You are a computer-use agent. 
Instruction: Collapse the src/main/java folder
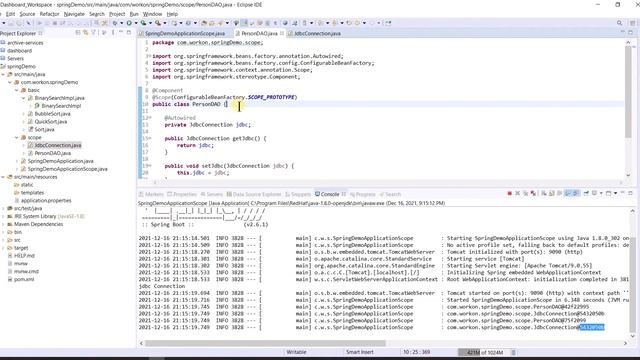coord(3,74)
